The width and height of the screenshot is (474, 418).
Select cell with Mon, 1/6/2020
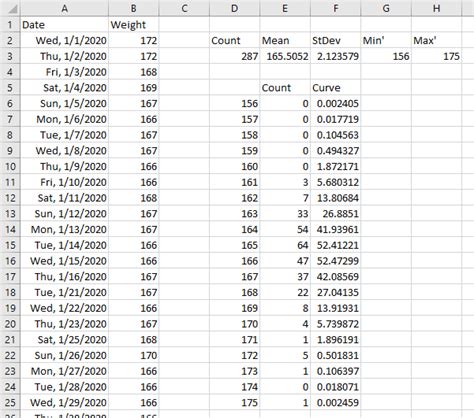pyautogui.click(x=64, y=119)
